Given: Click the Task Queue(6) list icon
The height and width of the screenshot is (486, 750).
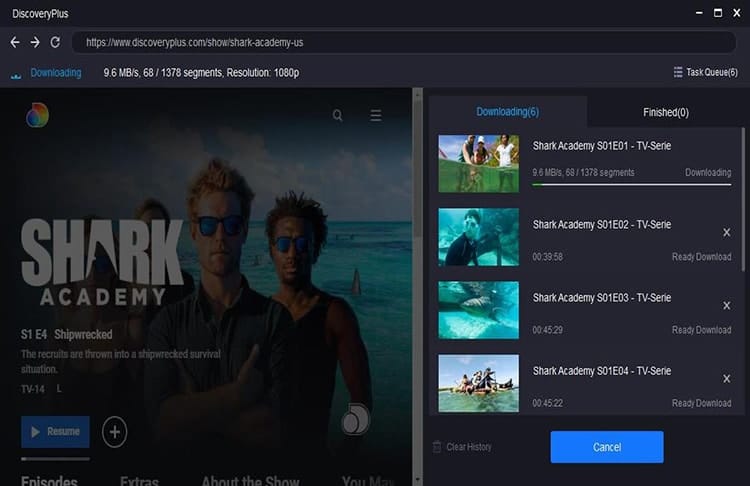Looking at the screenshot, I should tap(678, 72).
